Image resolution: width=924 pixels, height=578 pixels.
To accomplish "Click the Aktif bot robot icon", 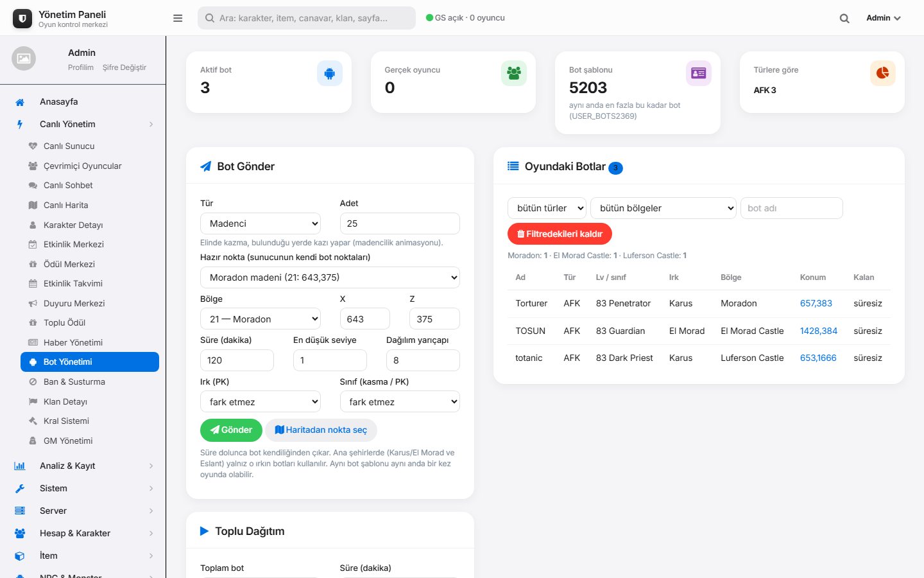I will click(330, 74).
